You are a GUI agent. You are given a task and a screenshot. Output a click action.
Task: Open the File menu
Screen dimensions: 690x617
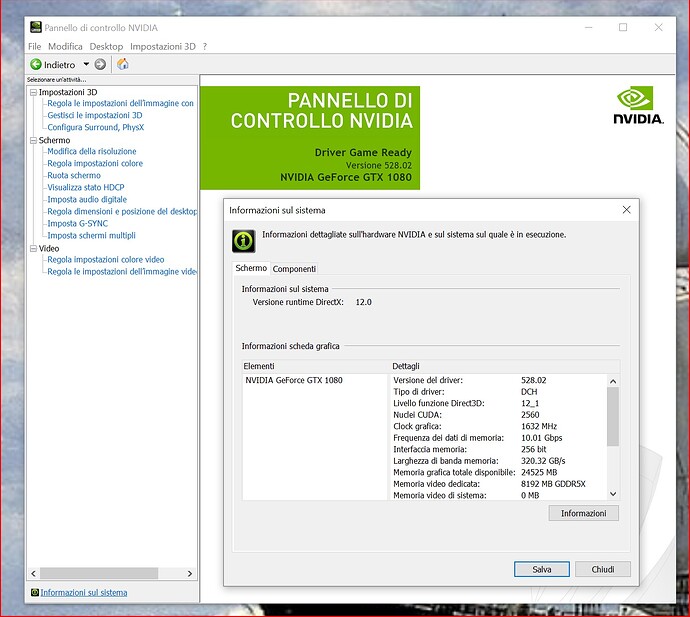click(34, 46)
